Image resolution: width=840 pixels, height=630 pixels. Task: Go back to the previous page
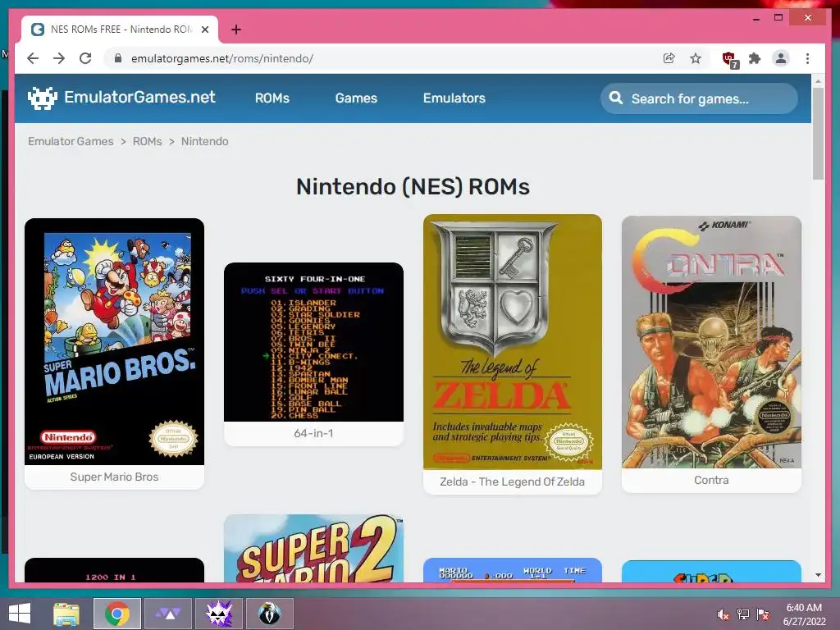point(33,58)
